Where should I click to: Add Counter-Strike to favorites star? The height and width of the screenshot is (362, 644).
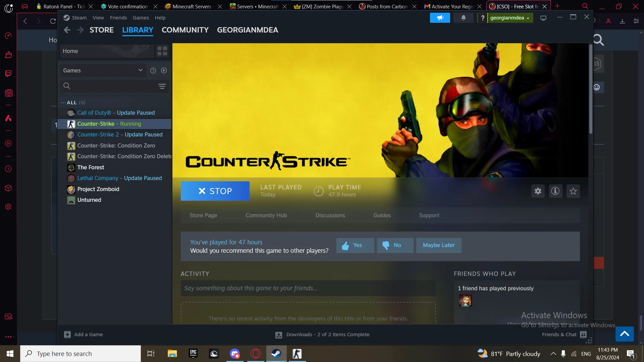point(573,191)
